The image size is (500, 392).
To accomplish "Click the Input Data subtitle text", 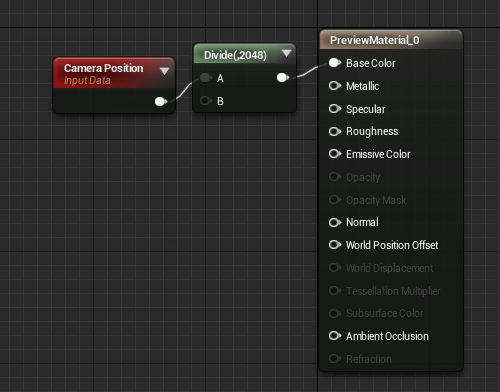I will point(87,80).
